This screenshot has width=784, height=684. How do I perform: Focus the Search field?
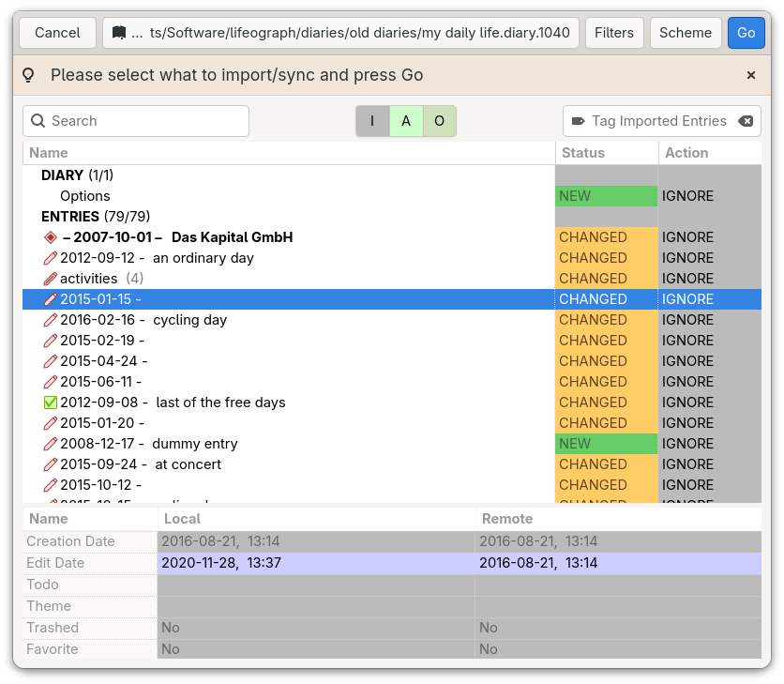point(136,121)
